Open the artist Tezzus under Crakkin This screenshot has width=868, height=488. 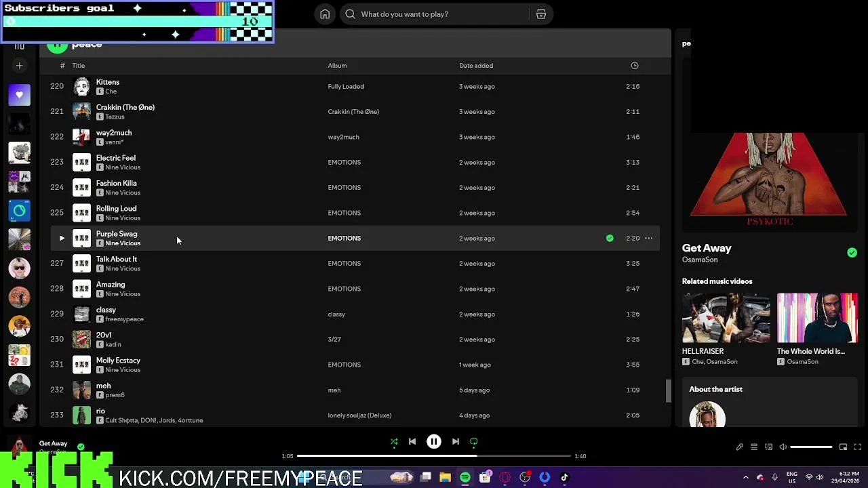click(115, 117)
